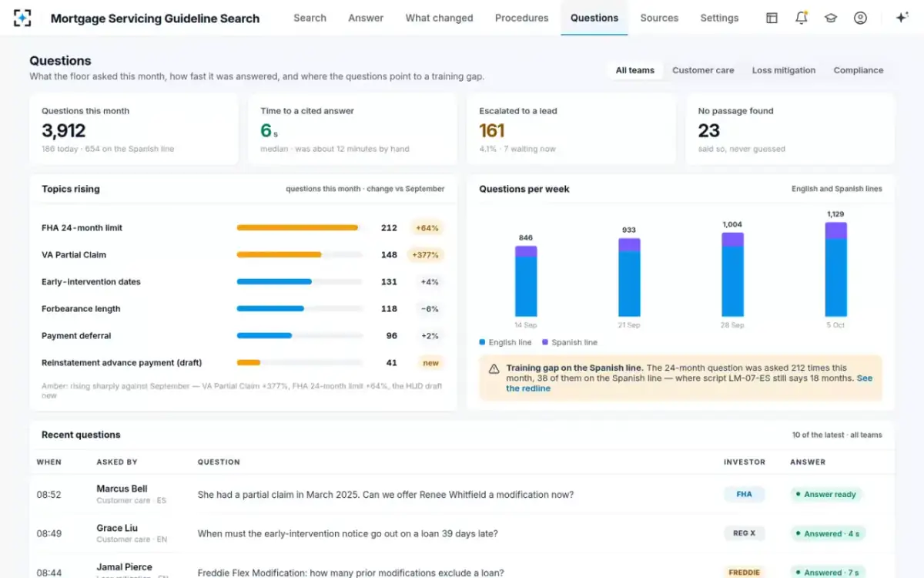Click the 'new' badge for Reinstatement advance payment

point(430,363)
